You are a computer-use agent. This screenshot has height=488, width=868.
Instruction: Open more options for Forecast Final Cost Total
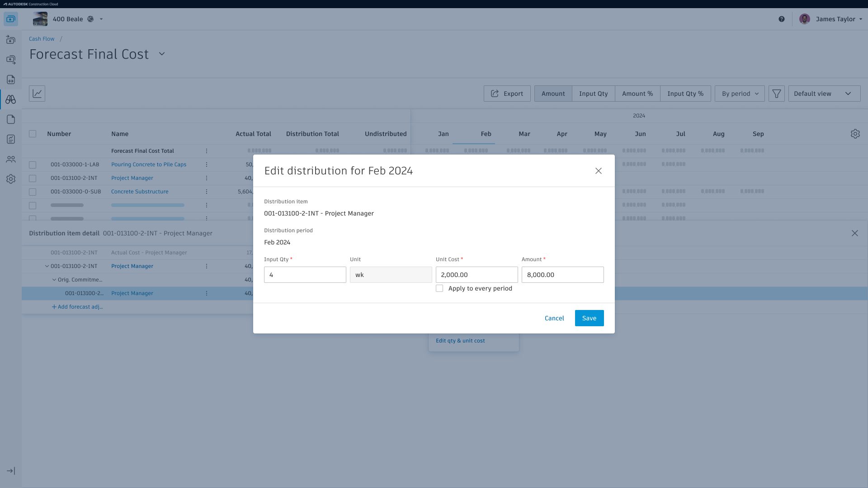[x=207, y=151]
